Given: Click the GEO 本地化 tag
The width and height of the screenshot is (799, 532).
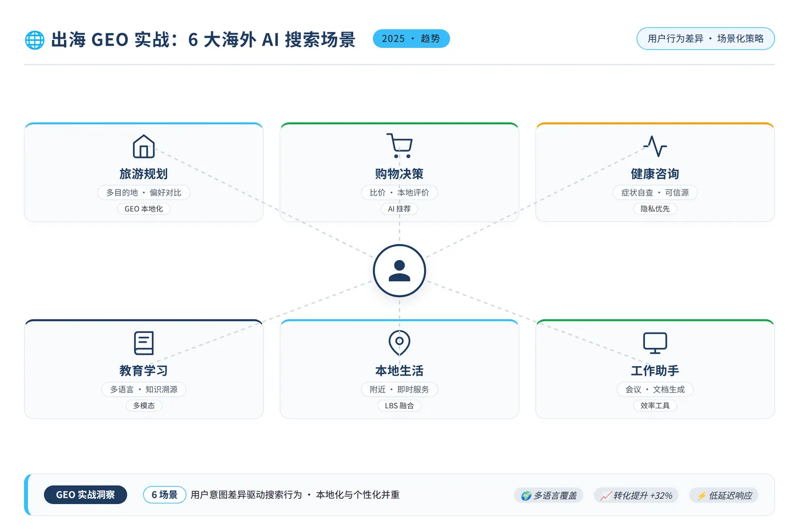Looking at the screenshot, I should (x=144, y=209).
